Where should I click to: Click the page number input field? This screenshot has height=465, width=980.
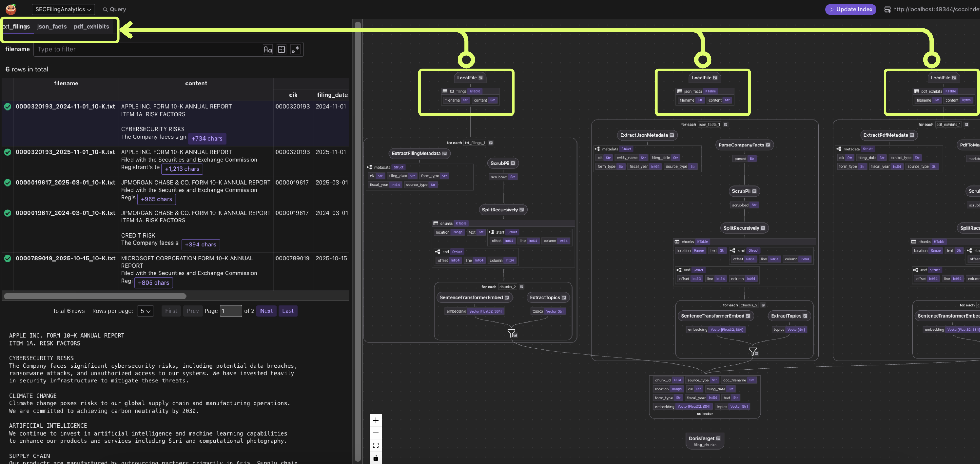(x=231, y=311)
